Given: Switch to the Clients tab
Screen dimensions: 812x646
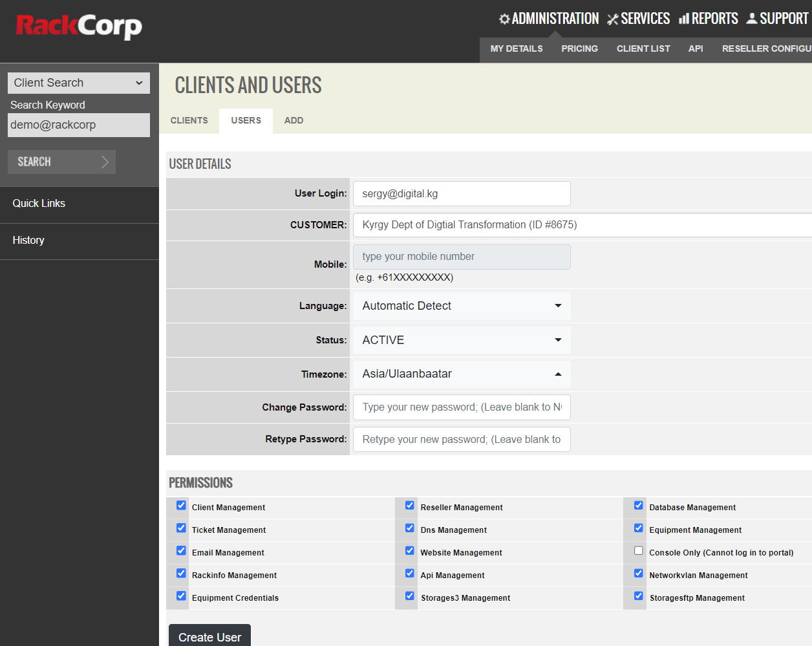Looking at the screenshot, I should [189, 121].
